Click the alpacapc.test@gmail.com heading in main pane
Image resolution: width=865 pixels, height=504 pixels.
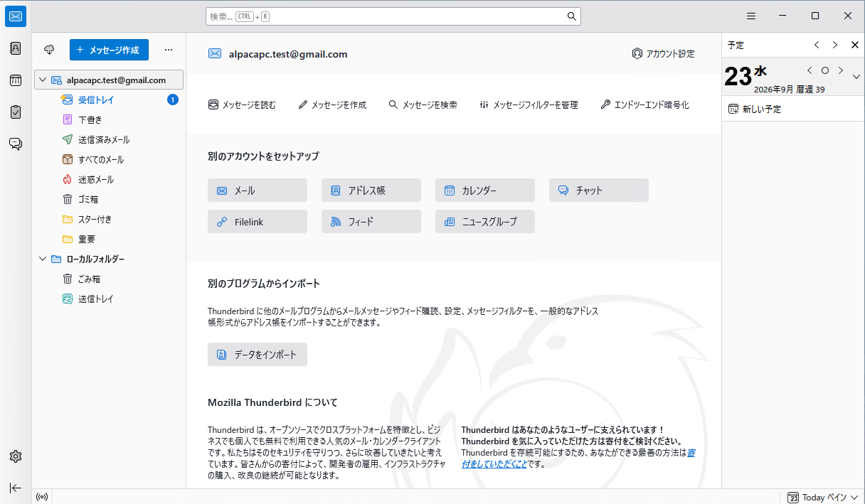pos(288,54)
